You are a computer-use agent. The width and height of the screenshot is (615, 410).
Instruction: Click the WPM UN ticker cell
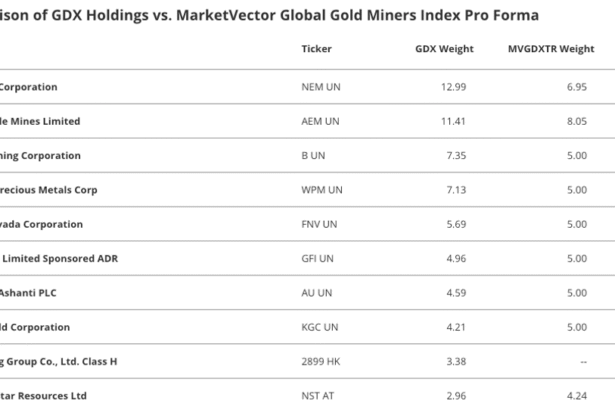click(x=322, y=190)
